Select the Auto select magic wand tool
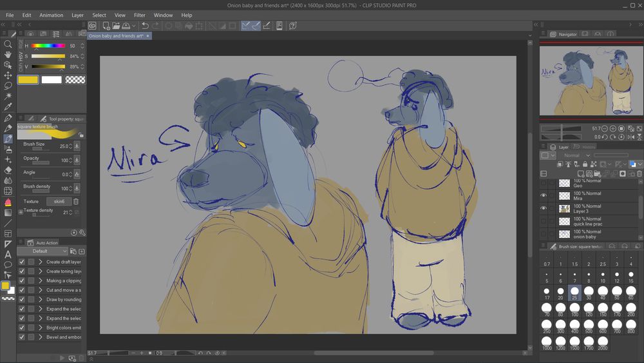 tap(7, 96)
